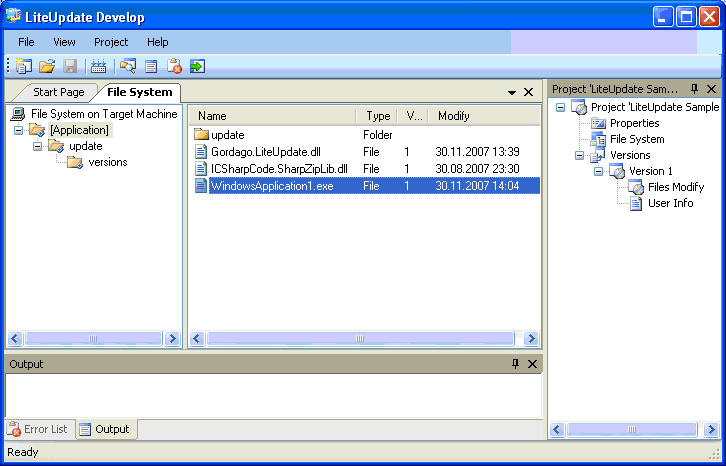The image size is (726, 466).
Task: Click the clipboard with red X icon
Action: point(175,67)
